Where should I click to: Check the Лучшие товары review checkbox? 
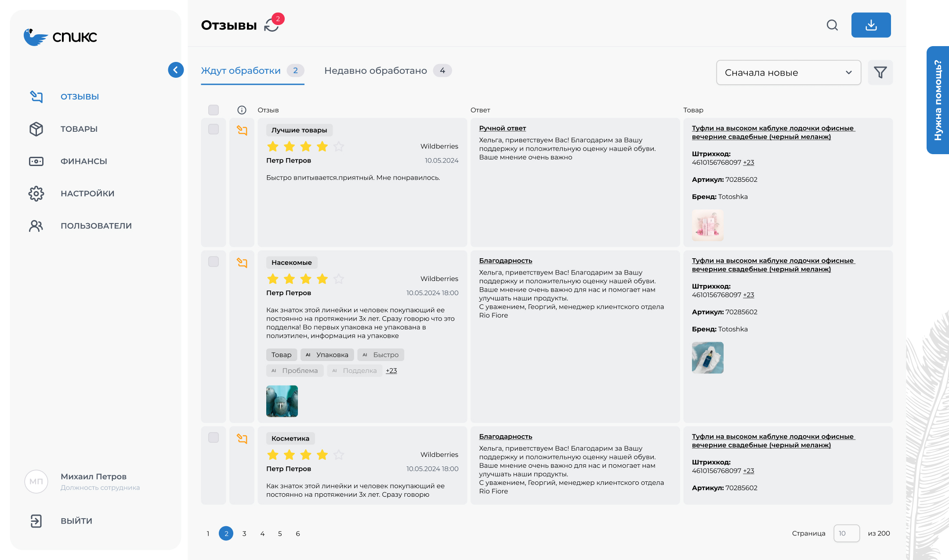click(x=214, y=129)
